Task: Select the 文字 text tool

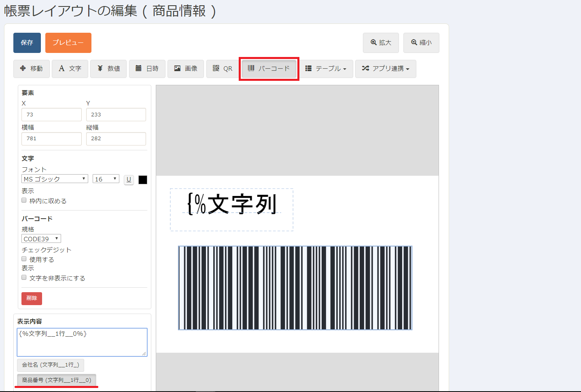Action: 70,69
